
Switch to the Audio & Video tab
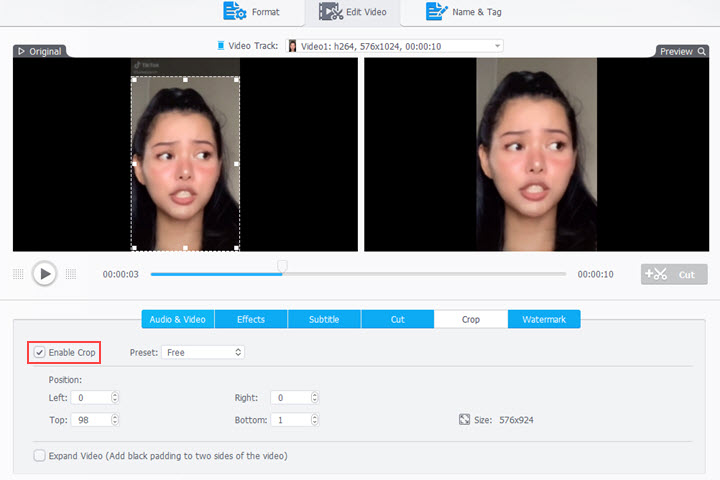point(178,319)
